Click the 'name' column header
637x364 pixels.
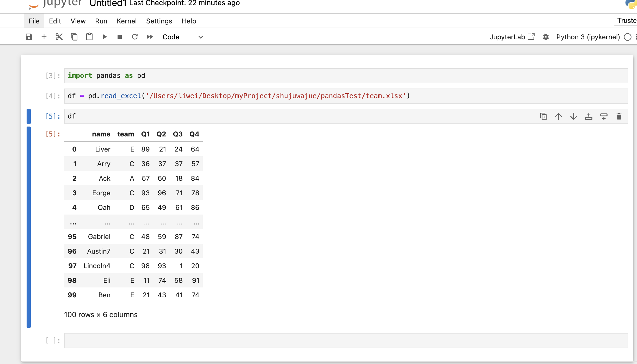pos(101,134)
